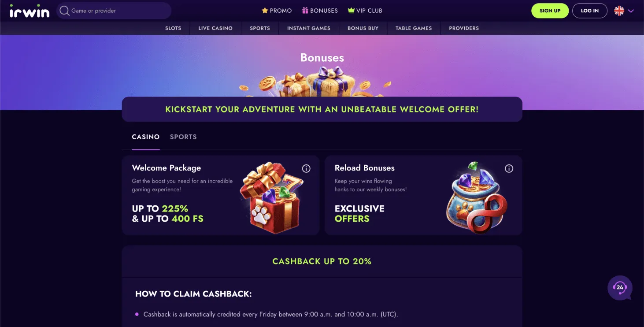Viewport: 644px width, 327px height.
Task: Go to the PROVIDERS section
Action: click(x=464, y=28)
